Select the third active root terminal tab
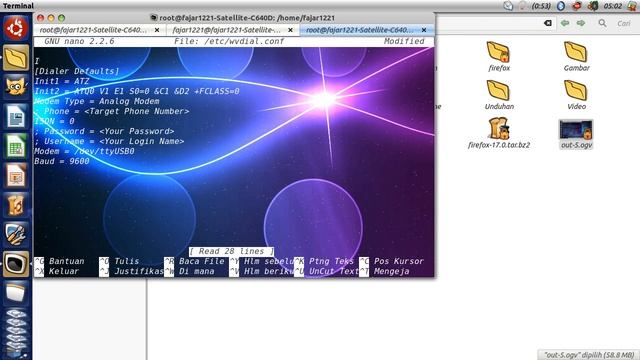 [359, 30]
